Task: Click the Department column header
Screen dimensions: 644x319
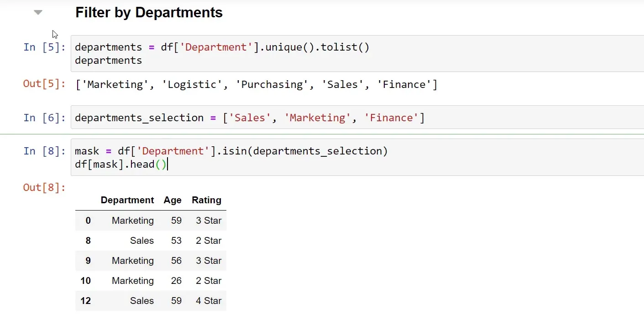Action: click(x=127, y=200)
